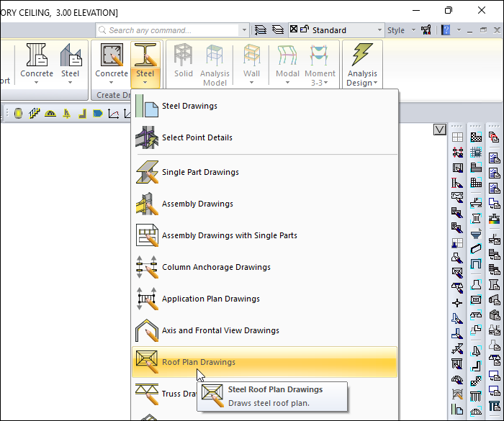Click the Application Plan Drawings icon
This screenshot has height=421, width=504.
(146, 299)
